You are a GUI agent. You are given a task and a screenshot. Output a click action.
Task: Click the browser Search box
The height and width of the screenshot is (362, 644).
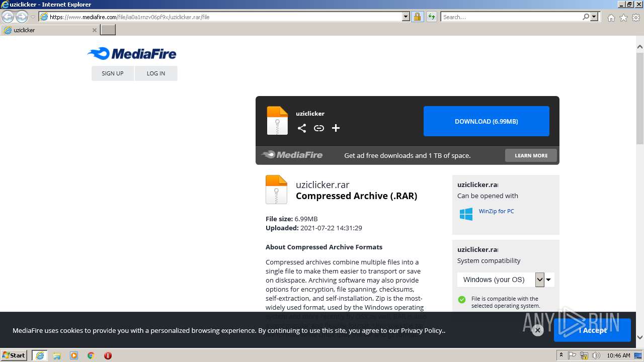point(511,17)
